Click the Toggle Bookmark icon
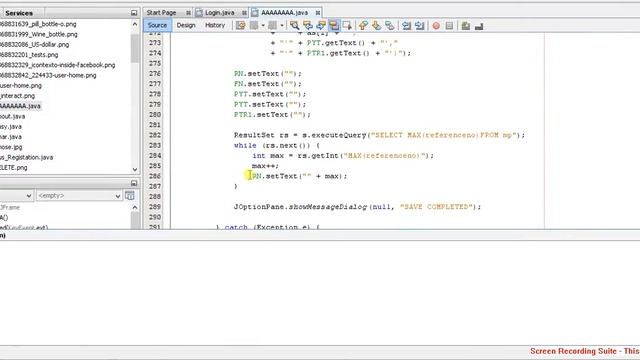Viewport: 640px width, 360px height. (390, 26)
